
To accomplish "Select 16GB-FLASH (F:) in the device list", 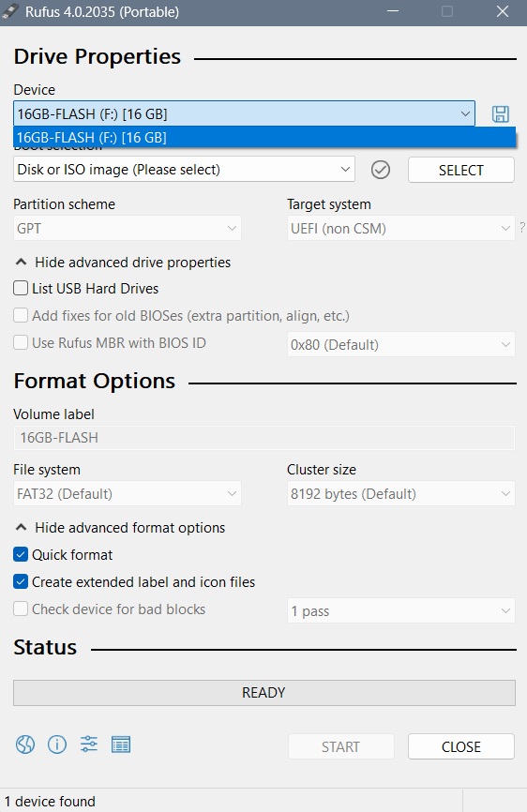I will click(x=264, y=138).
